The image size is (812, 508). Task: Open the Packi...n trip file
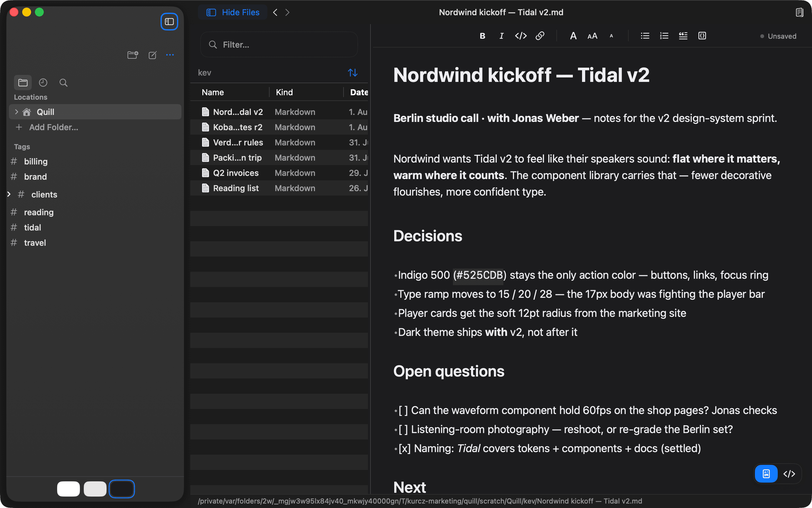tap(279, 157)
